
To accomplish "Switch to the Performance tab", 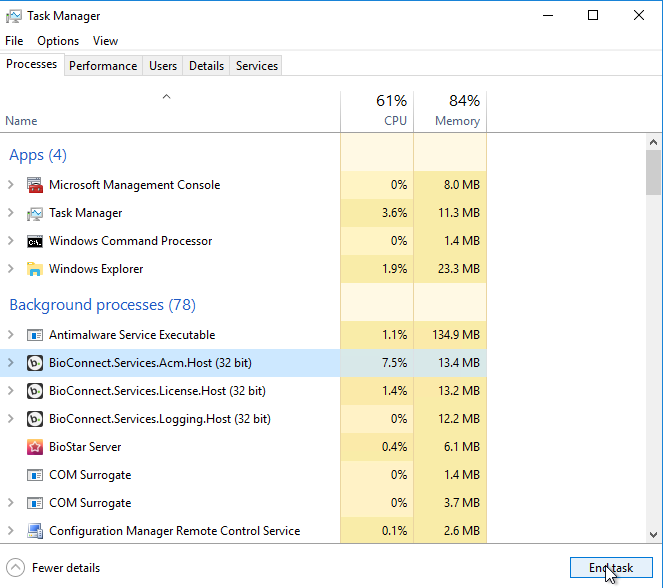I will point(103,66).
